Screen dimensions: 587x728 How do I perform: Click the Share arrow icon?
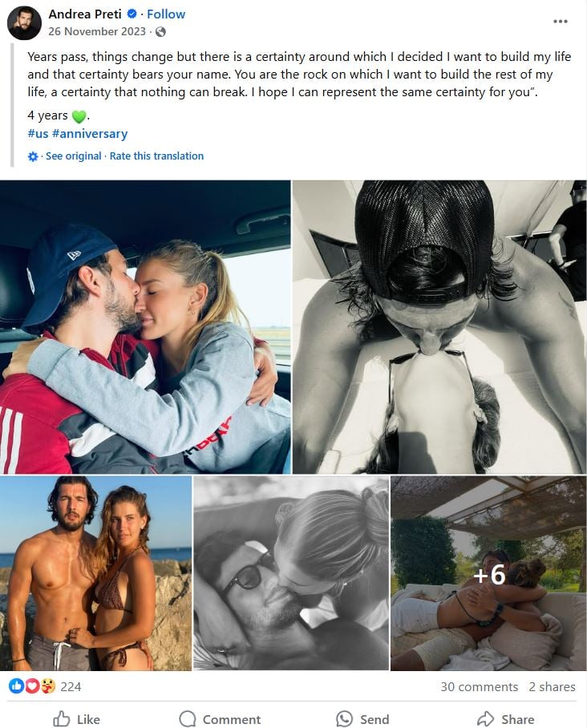(x=486, y=718)
